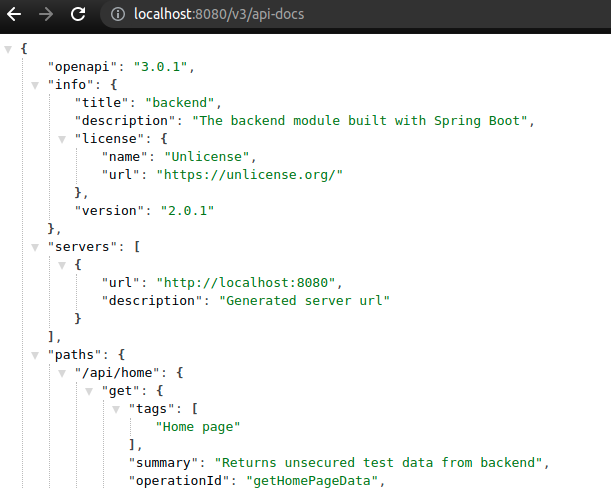Click the "get" key
The image size is (611, 489).
click(121, 391)
